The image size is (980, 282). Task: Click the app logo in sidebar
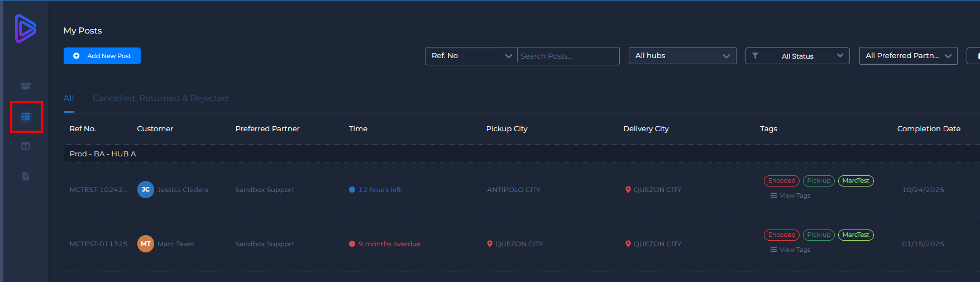26,28
